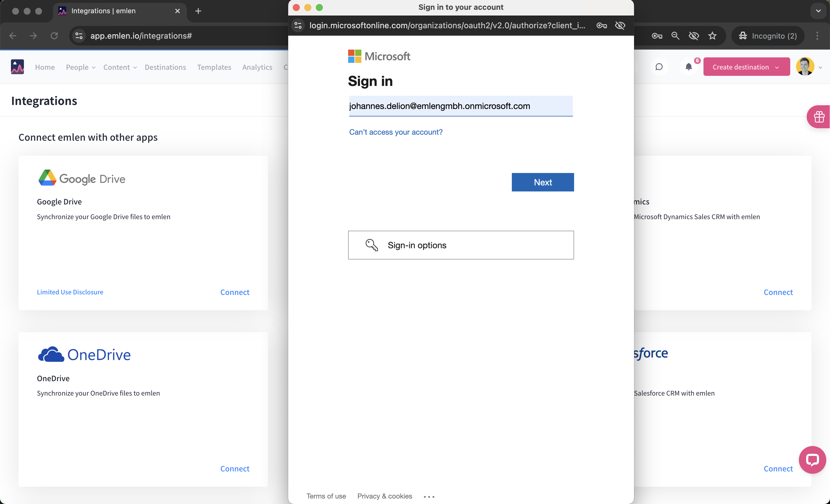Click the emlen logo icon

[17, 67]
